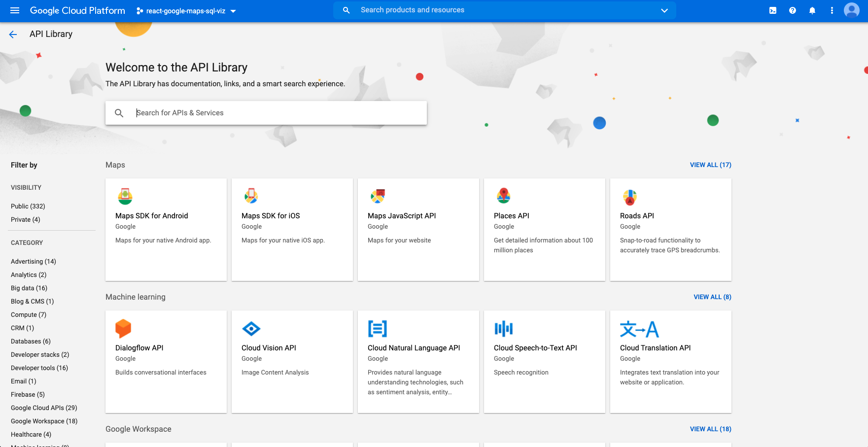The width and height of the screenshot is (868, 447).
Task: Filter by Blog & CMS (1) category
Action: pyautogui.click(x=33, y=302)
